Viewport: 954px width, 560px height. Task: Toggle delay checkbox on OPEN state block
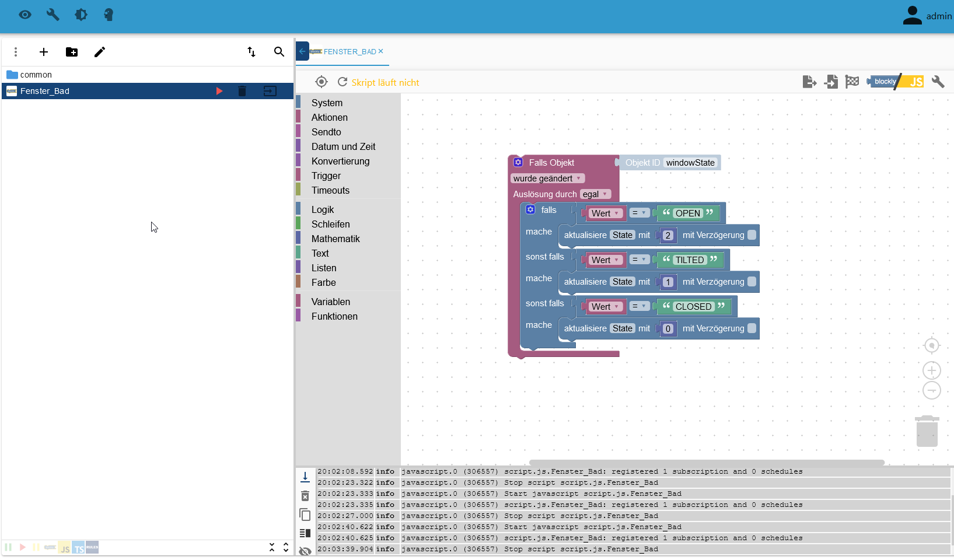tap(752, 235)
